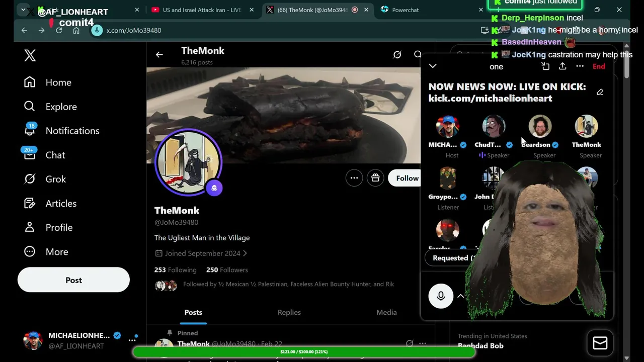The width and height of the screenshot is (644, 362).
Task: Click Groypo... listener avatar
Action: pos(447,178)
